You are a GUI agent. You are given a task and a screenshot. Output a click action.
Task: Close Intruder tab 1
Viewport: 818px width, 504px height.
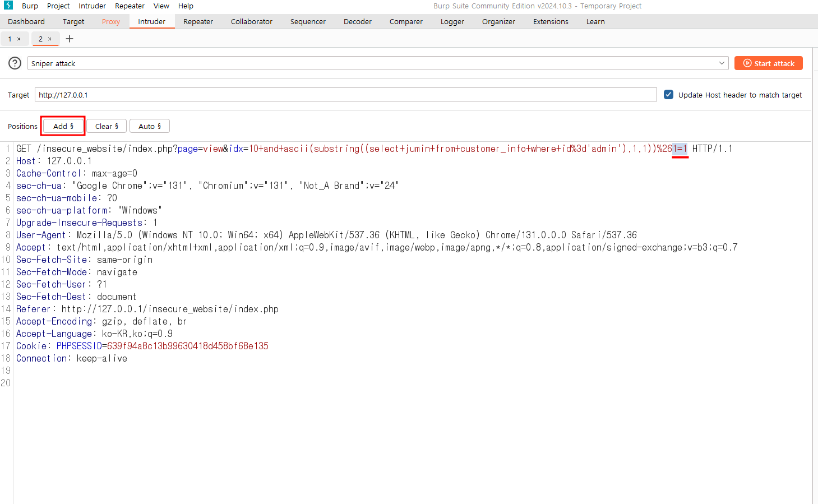(x=19, y=39)
